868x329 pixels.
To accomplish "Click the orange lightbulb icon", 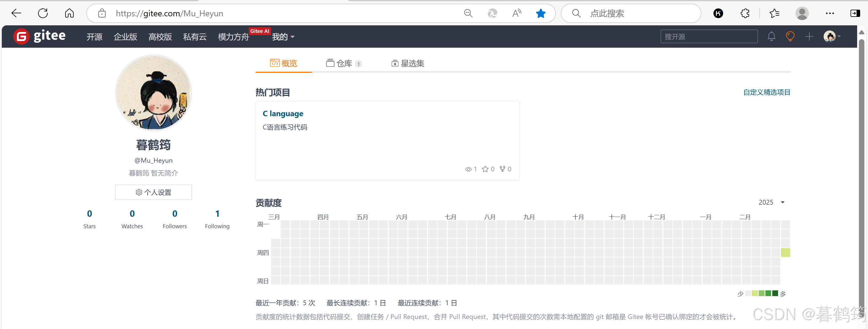I will coord(790,37).
